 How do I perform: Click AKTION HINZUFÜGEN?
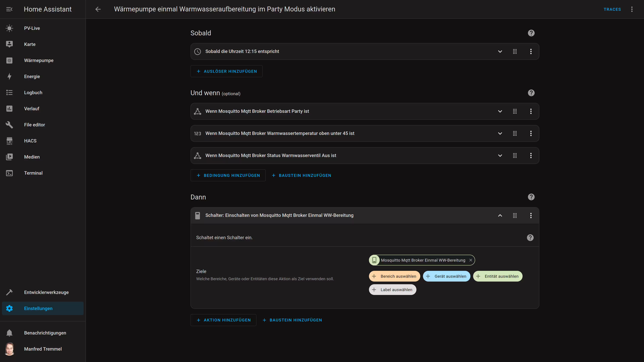(223, 320)
